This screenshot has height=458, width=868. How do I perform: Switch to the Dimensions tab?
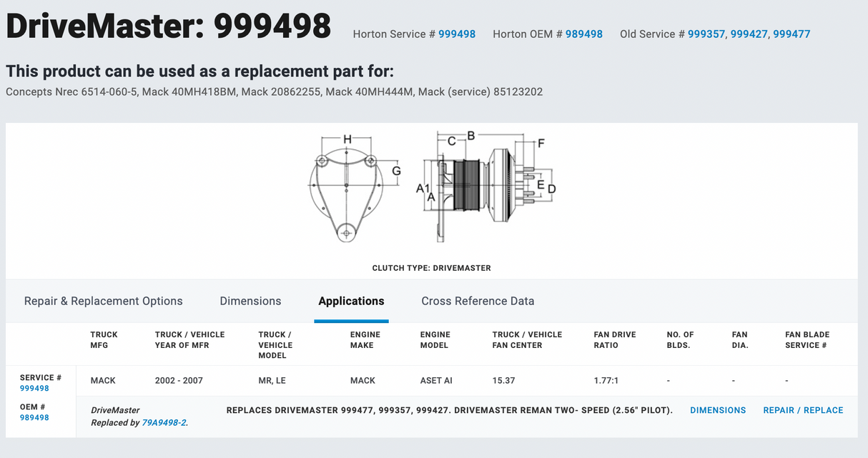(x=250, y=301)
